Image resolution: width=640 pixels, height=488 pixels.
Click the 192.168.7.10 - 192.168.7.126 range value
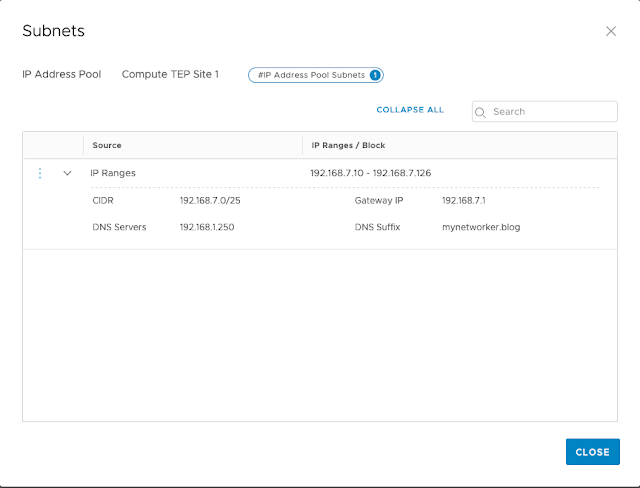click(x=370, y=173)
